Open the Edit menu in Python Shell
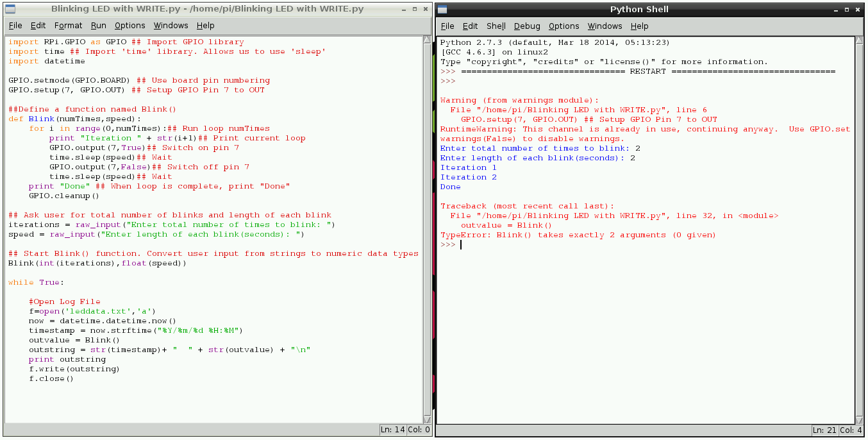The image size is (868, 440). pos(471,26)
